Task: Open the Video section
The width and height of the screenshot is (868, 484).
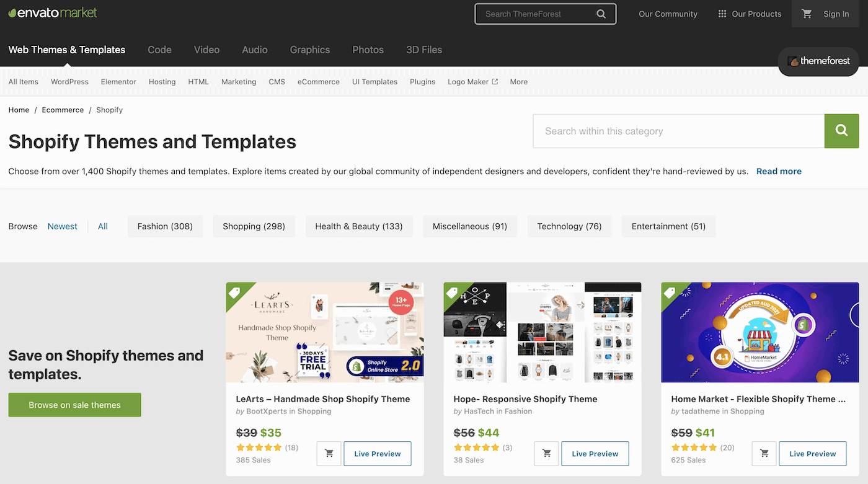Action: pos(206,50)
